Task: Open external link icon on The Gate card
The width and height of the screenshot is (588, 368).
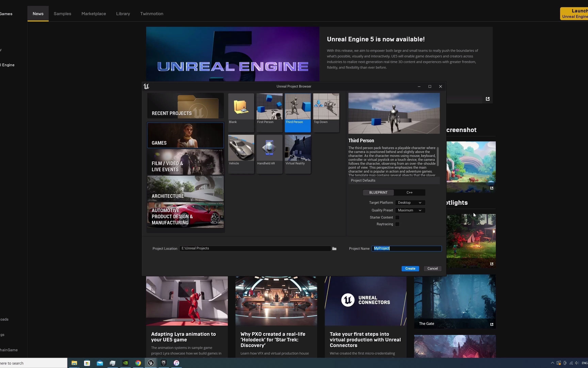Action: pyautogui.click(x=492, y=324)
